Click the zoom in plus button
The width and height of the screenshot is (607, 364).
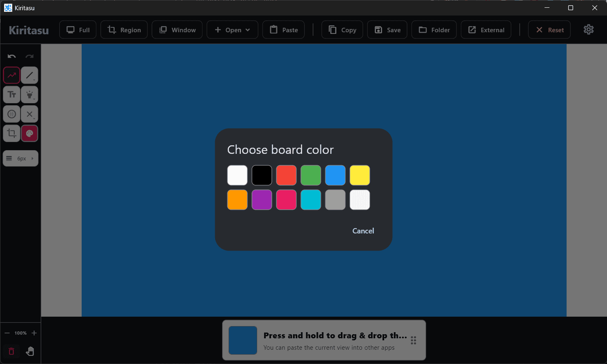pyautogui.click(x=34, y=333)
